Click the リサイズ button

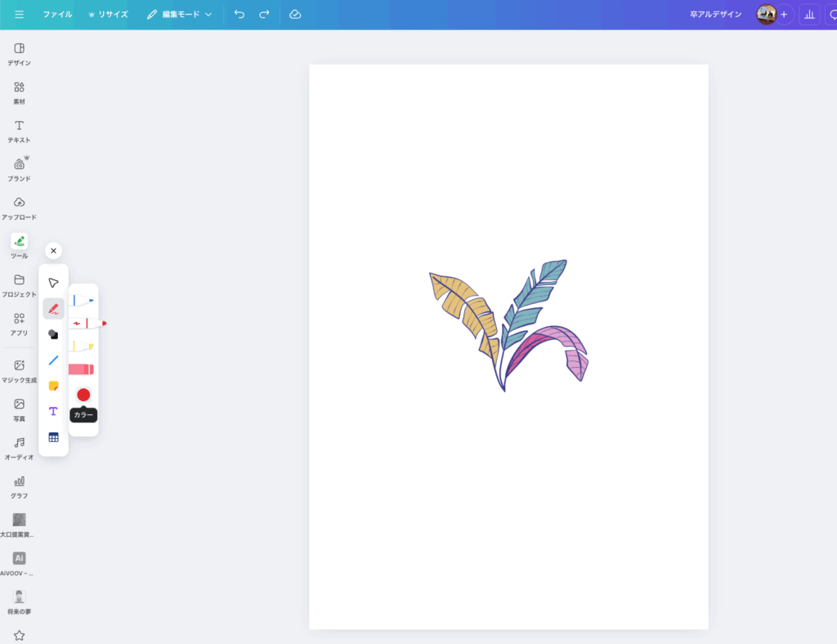[x=108, y=15]
